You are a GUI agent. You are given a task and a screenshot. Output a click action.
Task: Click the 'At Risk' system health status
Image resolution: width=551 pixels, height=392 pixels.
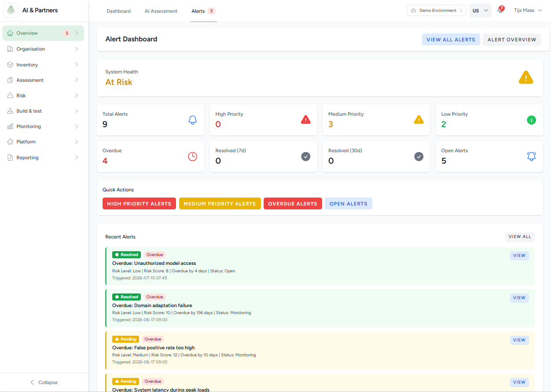[x=119, y=82]
